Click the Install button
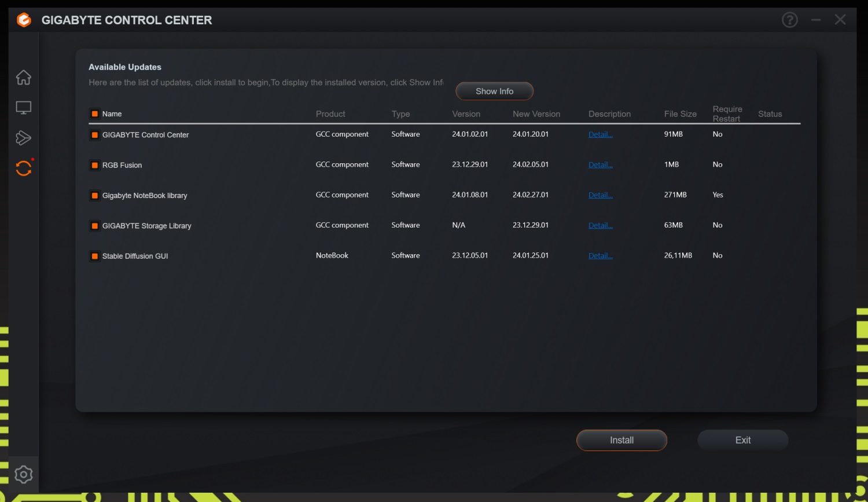The width and height of the screenshot is (868, 502). point(621,440)
